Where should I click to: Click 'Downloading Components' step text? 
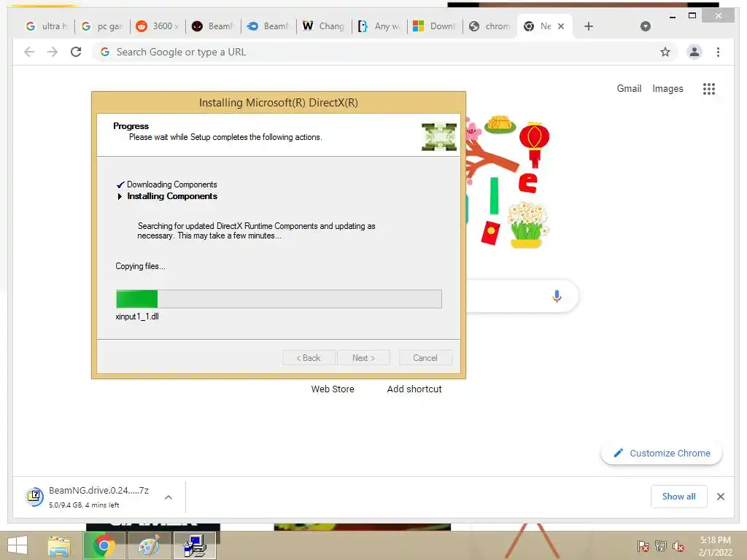pos(171,184)
